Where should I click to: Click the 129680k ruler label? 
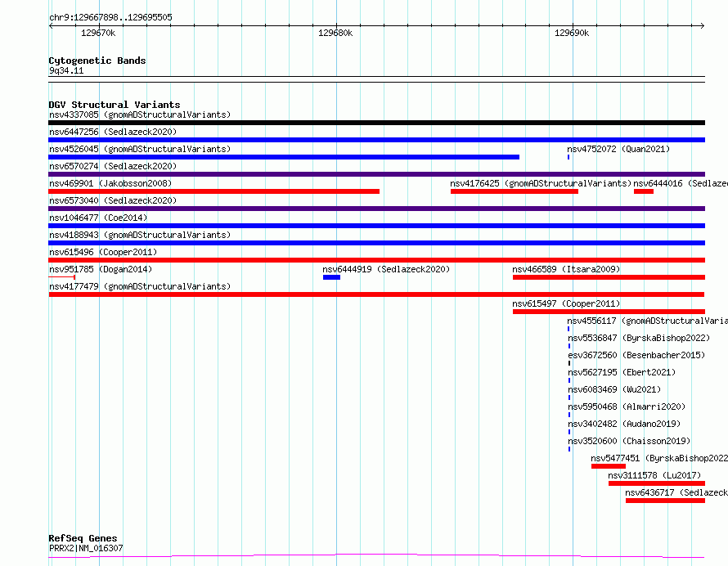click(x=335, y=33)
